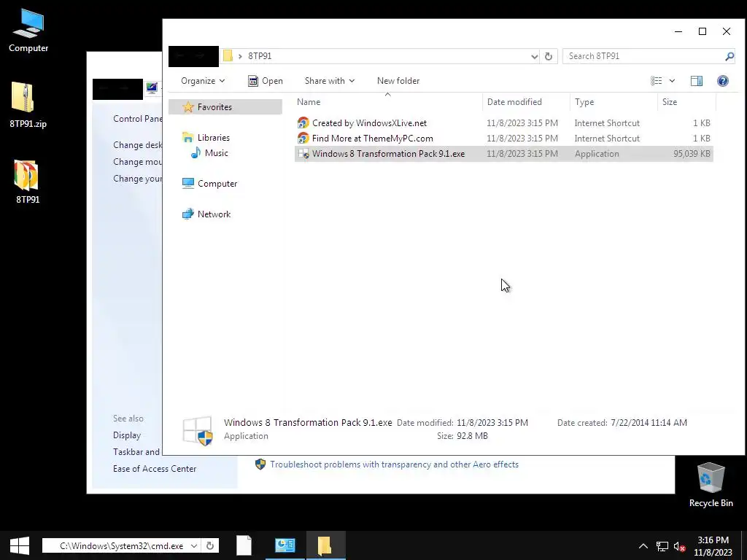Screen dimensions: 747x560
Task: Open the network tray icon
Action: pos(662,546)
